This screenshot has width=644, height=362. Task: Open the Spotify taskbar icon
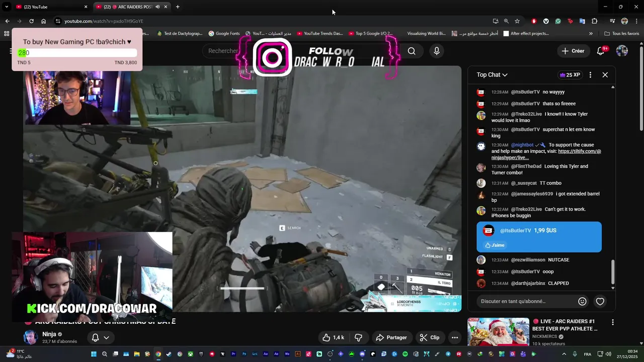click(x=405, y=354)
